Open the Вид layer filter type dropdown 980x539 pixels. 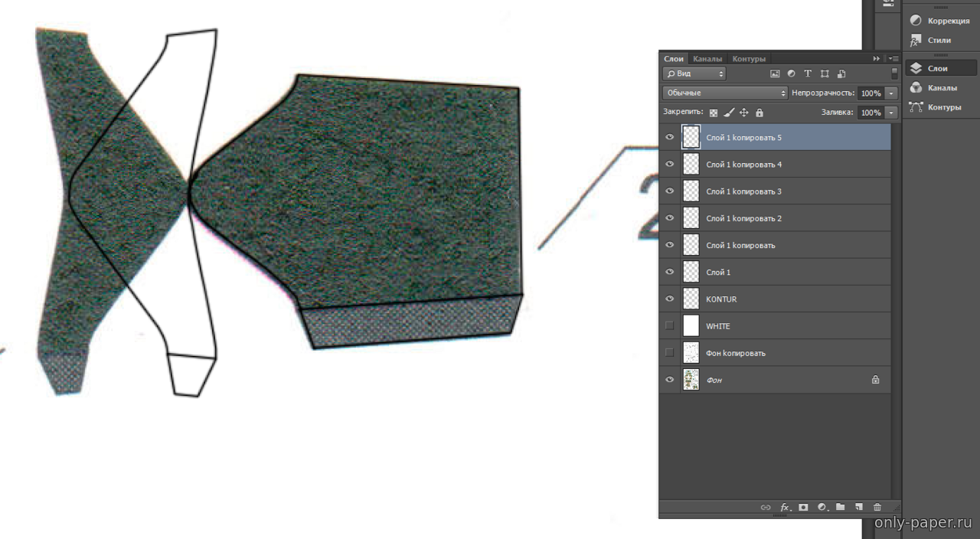[x=694, y=74]
